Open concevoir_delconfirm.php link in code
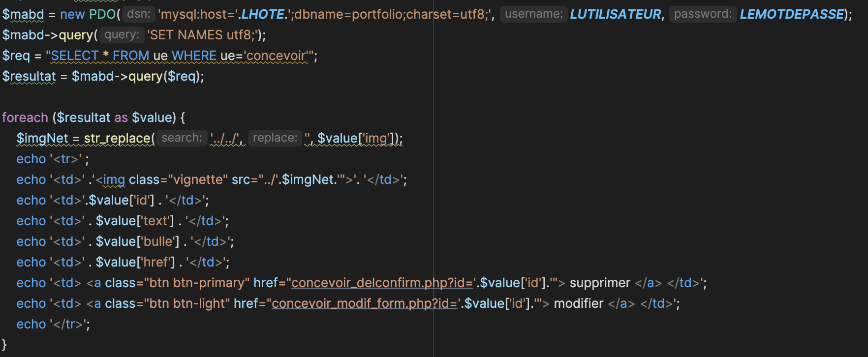Screen dimensions: 868x357 [x=382, y=283]
